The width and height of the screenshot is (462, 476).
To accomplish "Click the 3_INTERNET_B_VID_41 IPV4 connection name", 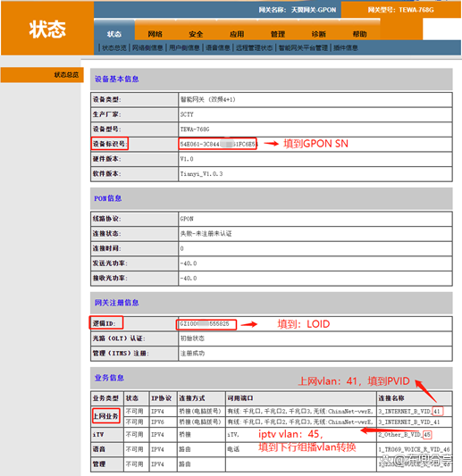I will [409, 412].
